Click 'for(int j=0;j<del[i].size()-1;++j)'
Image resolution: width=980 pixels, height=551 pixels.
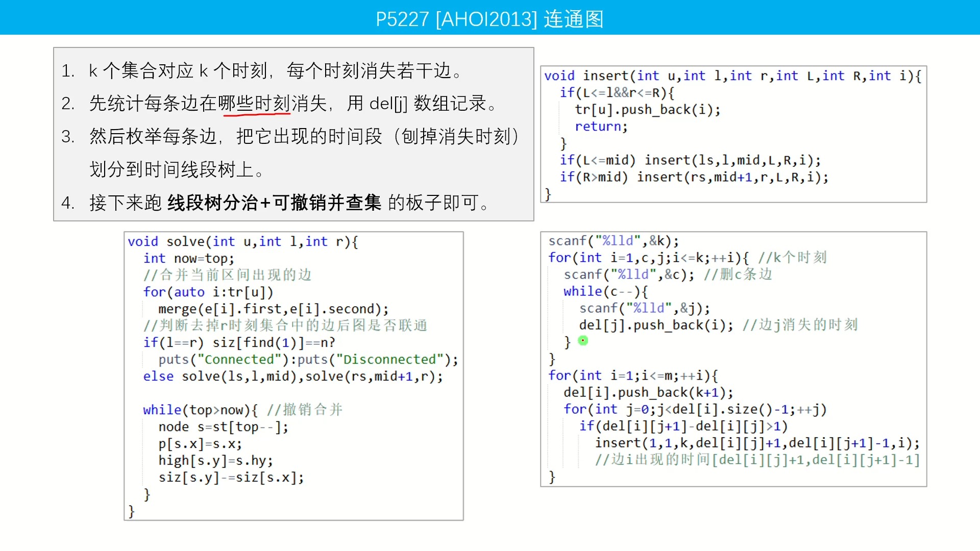click(x=695, y=409)
